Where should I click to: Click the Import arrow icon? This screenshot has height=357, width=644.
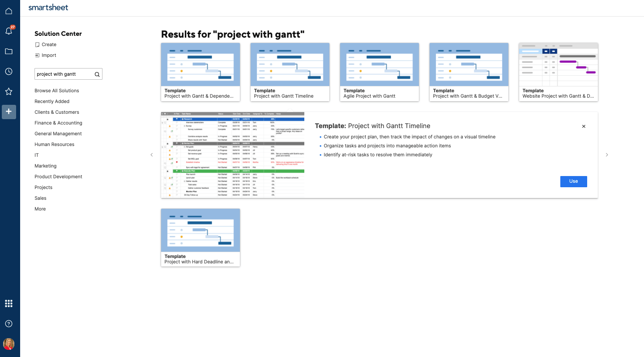coord(37,55)
